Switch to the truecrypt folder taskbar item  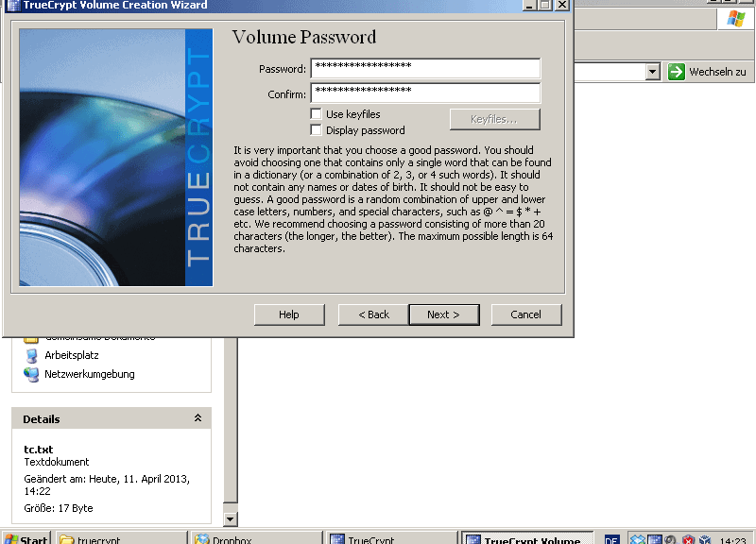pos(122,539)
